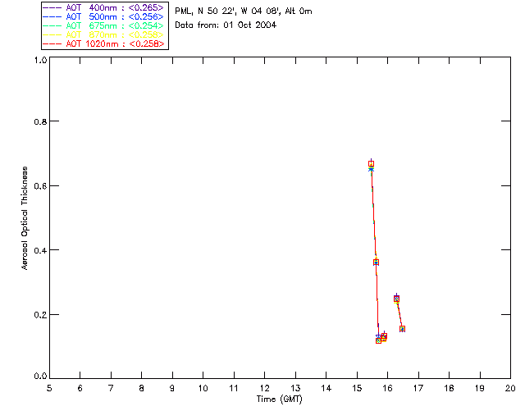Click the x-axis label 10
The height and width of the screenshot is (420, 525).
click(203, 388)
